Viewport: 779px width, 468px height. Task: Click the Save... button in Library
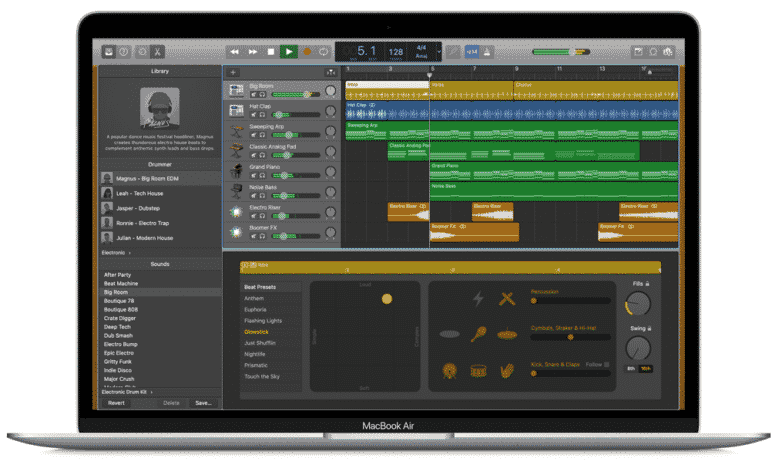[203, 403]
